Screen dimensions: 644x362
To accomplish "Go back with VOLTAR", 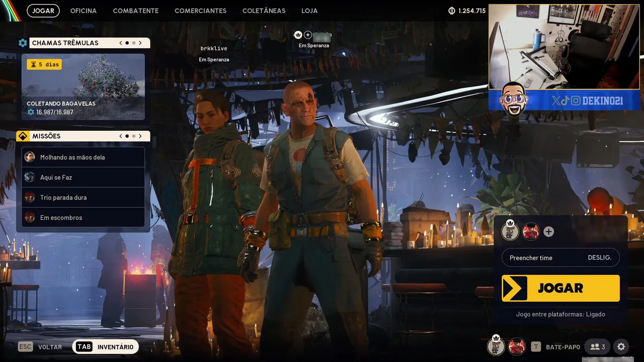I will (50, 347).
